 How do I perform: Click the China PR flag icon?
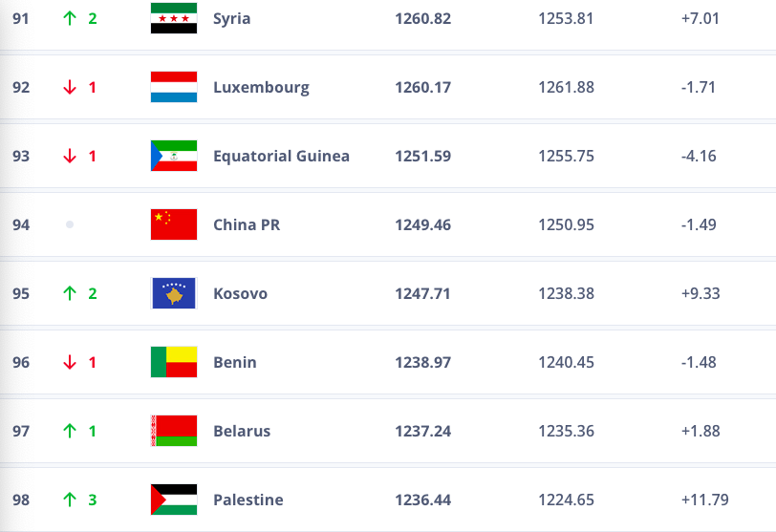pyautogui.click(x=174, y=224)
